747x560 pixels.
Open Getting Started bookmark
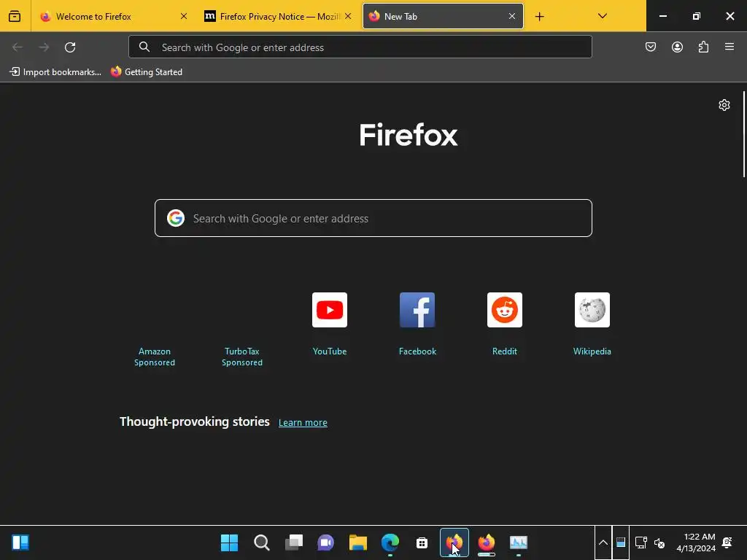pyautogui.click(x=147, y=72)
